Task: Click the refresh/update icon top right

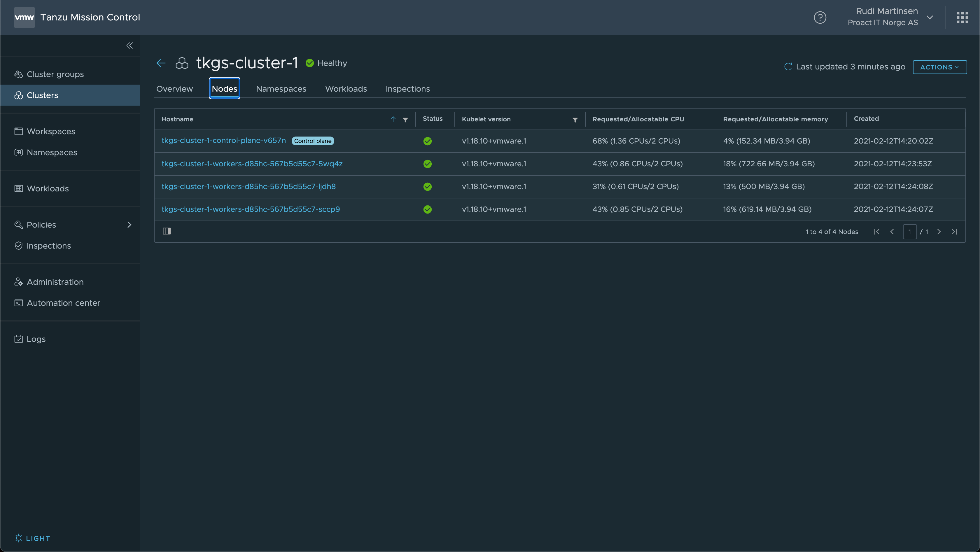Action: coord(788,67)
